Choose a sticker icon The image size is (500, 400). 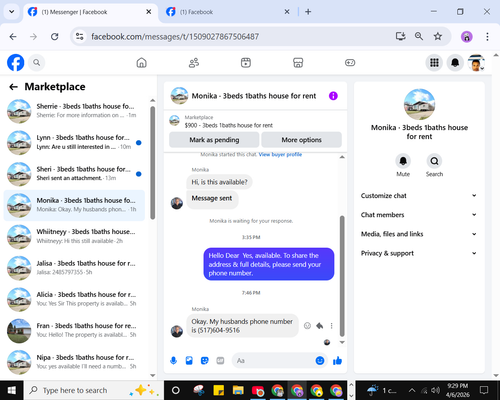205,361
